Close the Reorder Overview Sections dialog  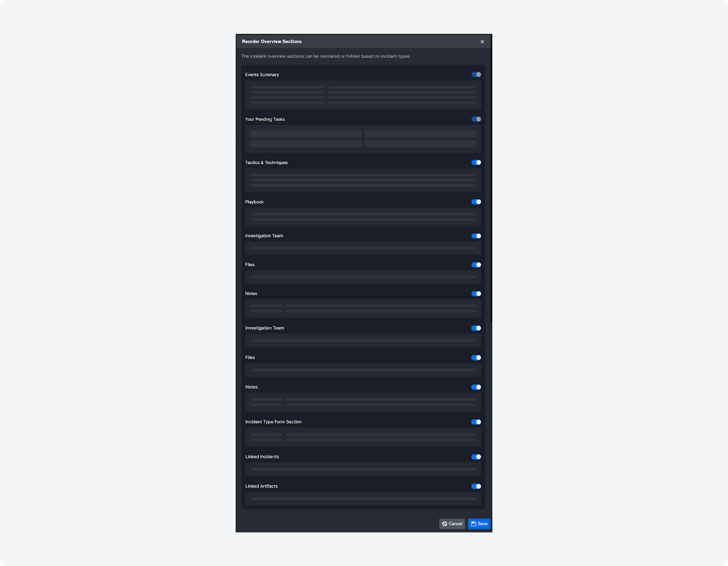tap(482, 42)
